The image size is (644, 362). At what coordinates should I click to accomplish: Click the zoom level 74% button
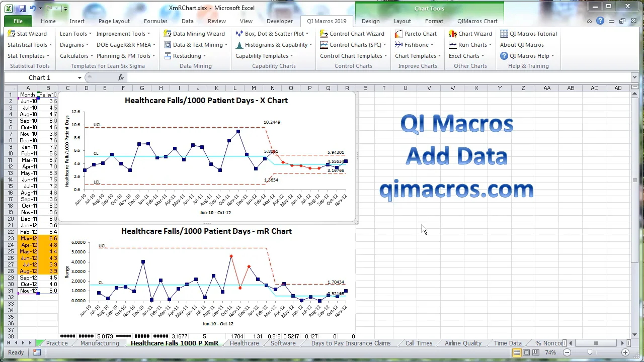550,352
